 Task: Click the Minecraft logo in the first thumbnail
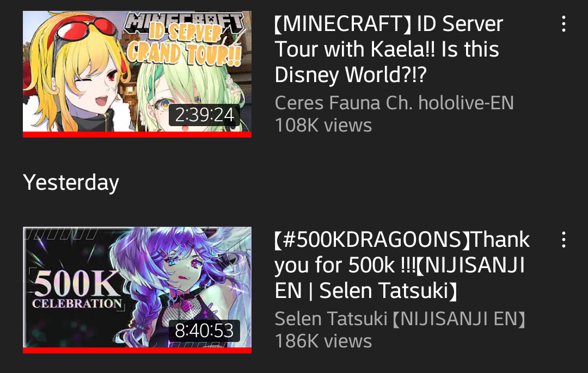click(x=185, y=22)
